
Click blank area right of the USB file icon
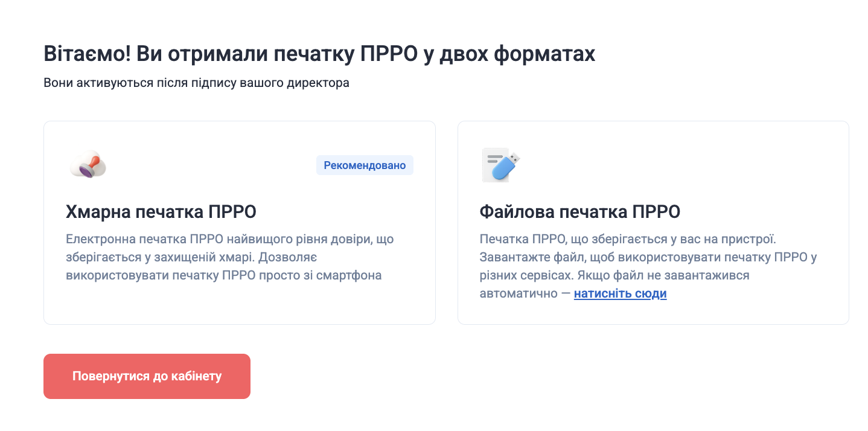[664, 165]
